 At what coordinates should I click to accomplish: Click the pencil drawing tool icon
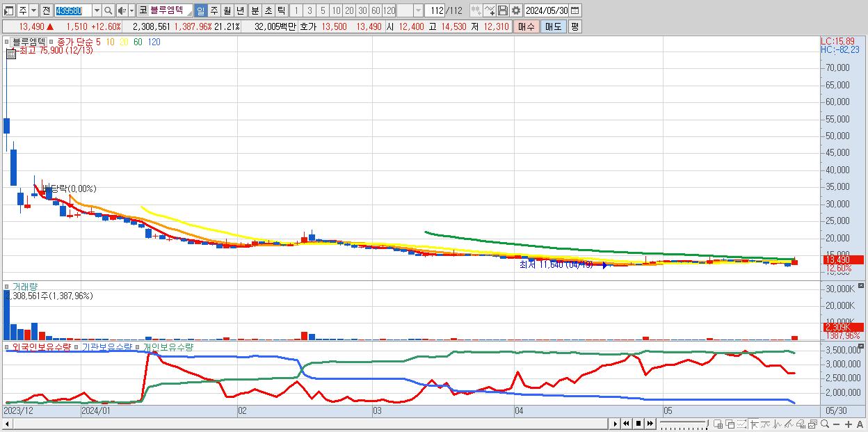789,424
